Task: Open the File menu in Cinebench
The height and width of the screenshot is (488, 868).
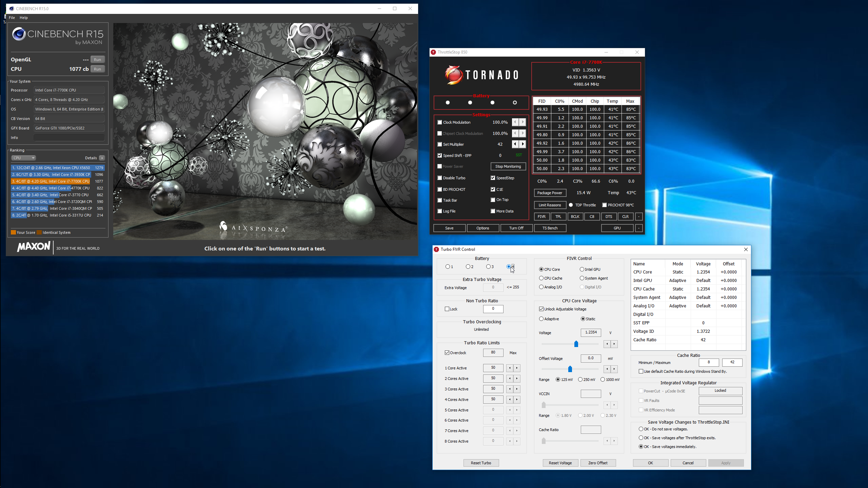Action: pos(12,18)
